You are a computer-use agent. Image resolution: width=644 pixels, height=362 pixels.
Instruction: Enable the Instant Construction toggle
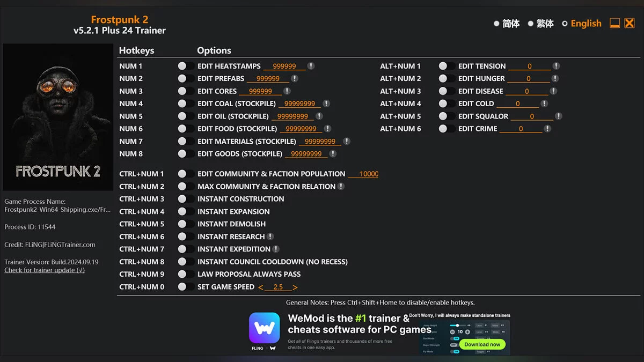(186, 199)
